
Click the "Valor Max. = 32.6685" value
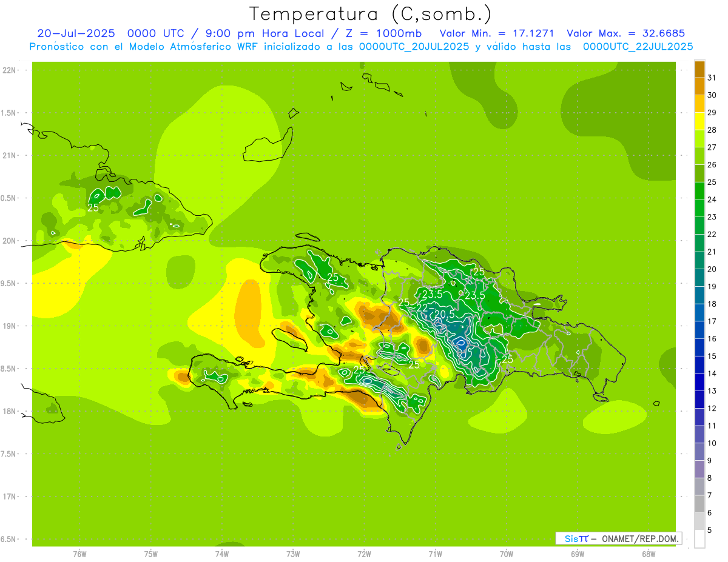pos(625,33)
